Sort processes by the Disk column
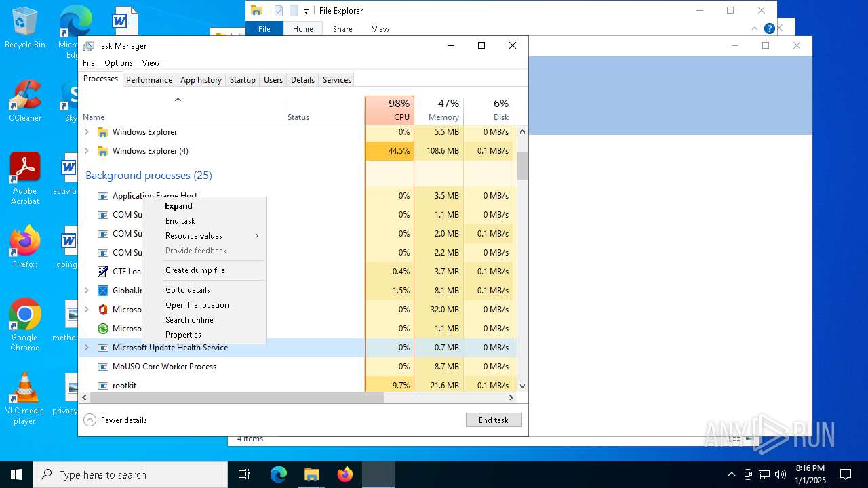Viewport: 868px width, 488px height. (x=488, y=110)
